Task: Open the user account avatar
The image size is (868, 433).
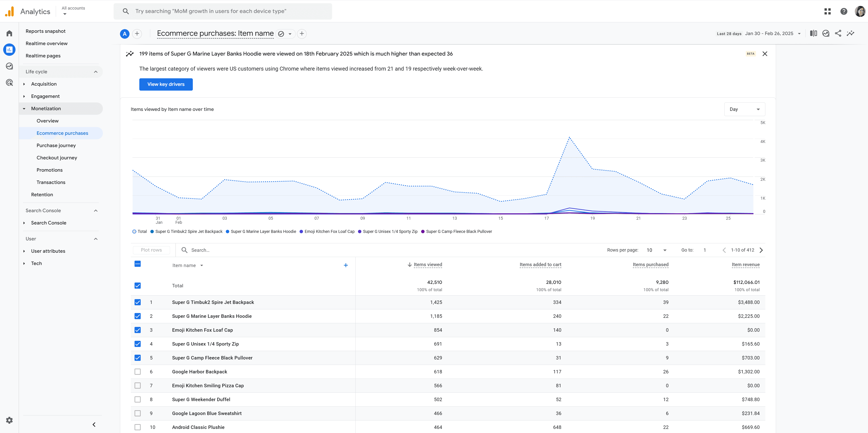Action: 860,11
